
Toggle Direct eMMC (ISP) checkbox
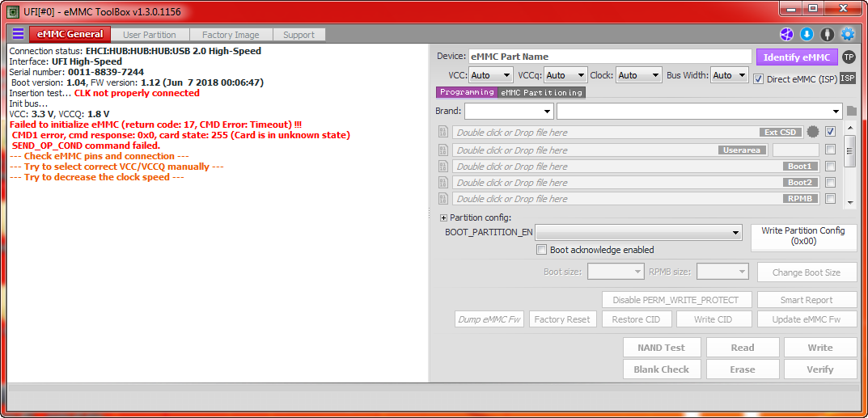tap(759, 79)
